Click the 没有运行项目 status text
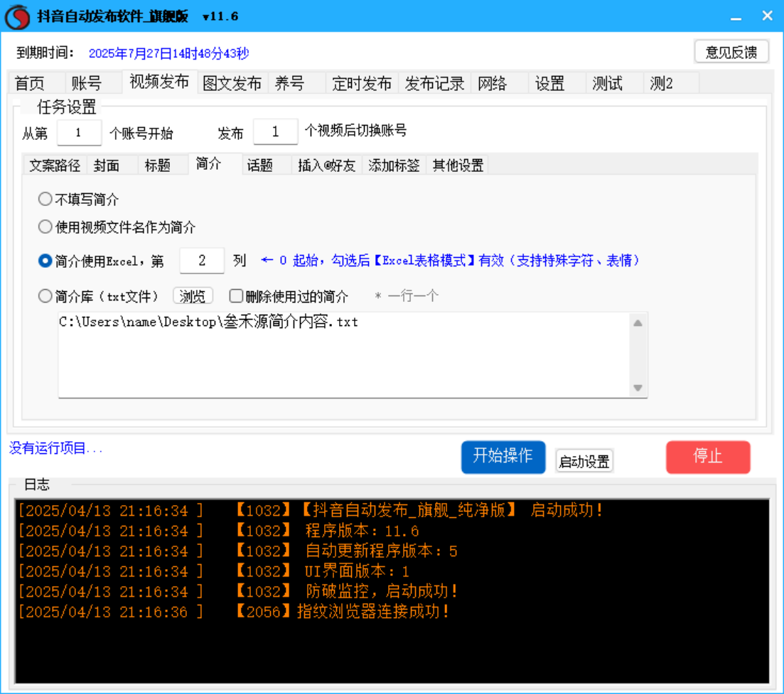 pyautogui.click(x=55, y=448)
